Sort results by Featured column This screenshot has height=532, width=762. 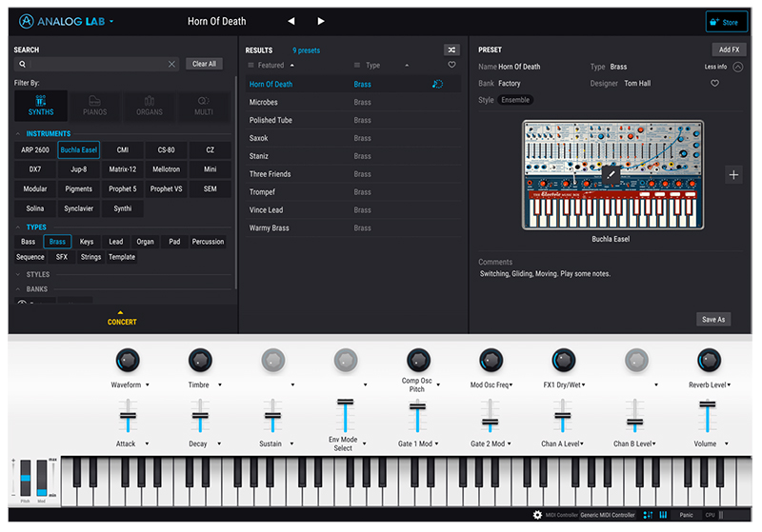[271, 65]
